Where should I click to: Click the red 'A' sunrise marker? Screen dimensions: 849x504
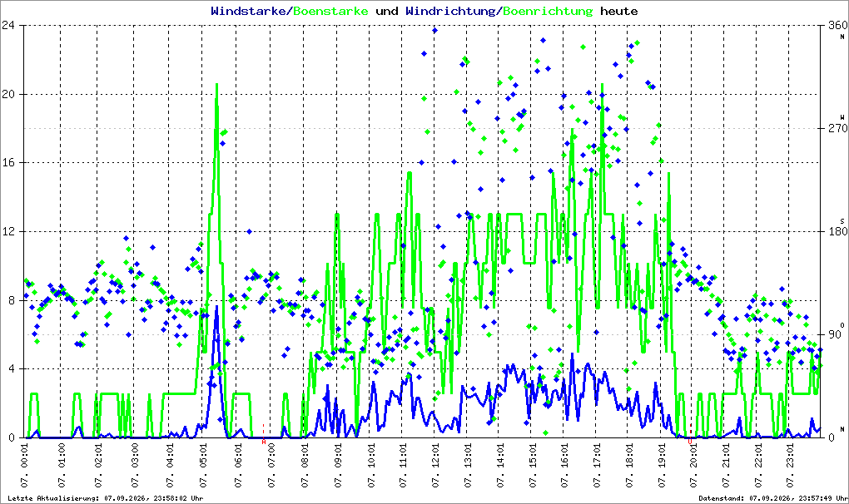[264, 442]
